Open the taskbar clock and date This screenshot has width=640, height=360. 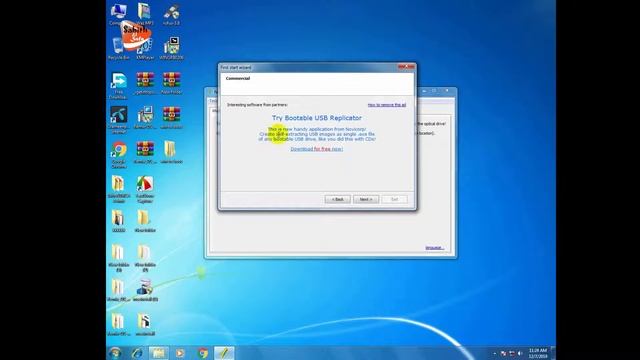coord(538,353)
